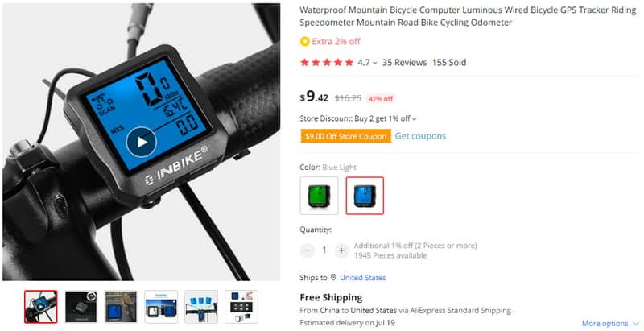Select the green light color option
Image resolution: width=644 pixels, height=331 pixels.
(319, 196)
